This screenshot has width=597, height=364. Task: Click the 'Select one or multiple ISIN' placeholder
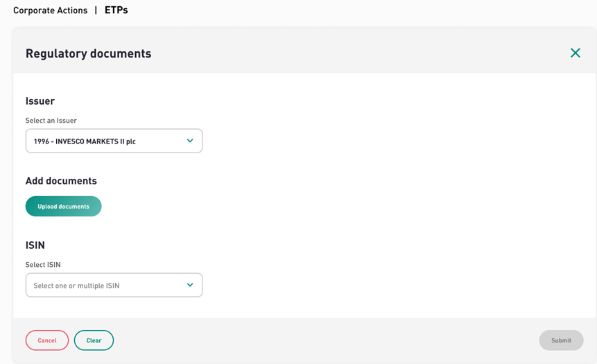[x=76, y=286]
